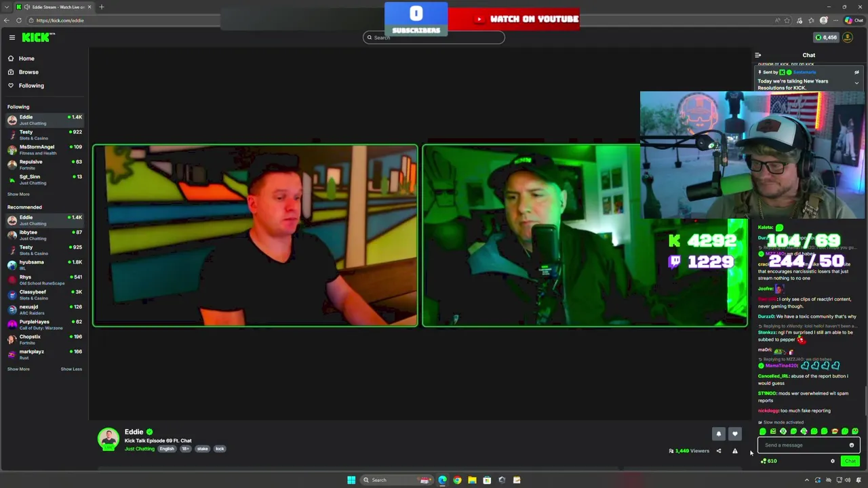Viewport: 868px width, 488px height.
Task: Expand the pinned message chevron
Action: (x=856, y=83)
